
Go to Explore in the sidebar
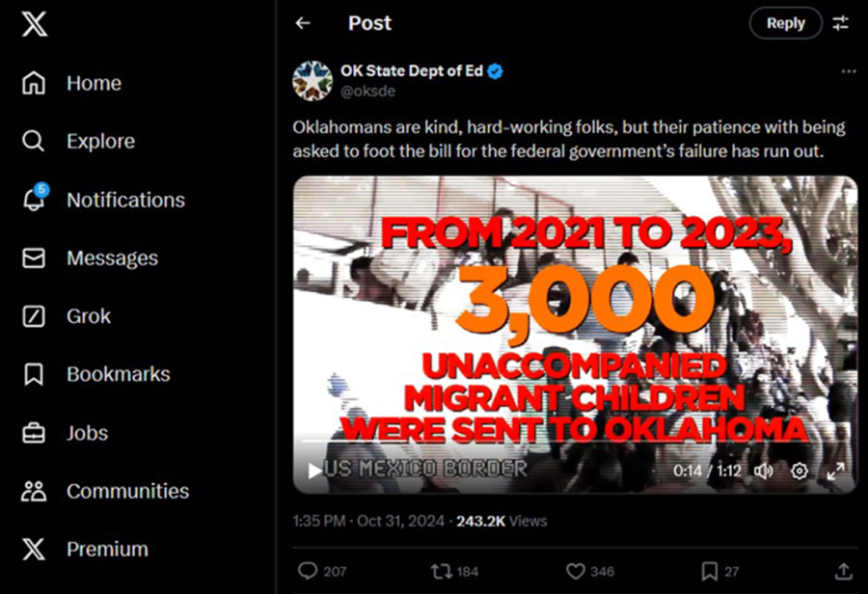[100, 142]
